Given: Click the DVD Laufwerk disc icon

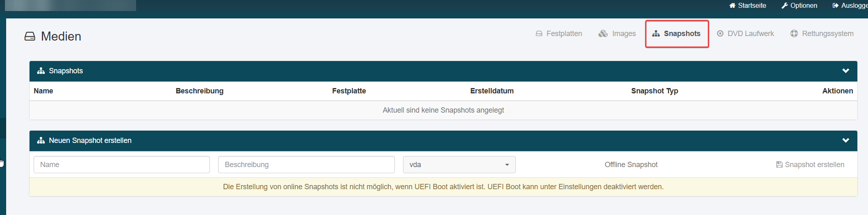Looking at the screenshot, I should coord(720,34).
